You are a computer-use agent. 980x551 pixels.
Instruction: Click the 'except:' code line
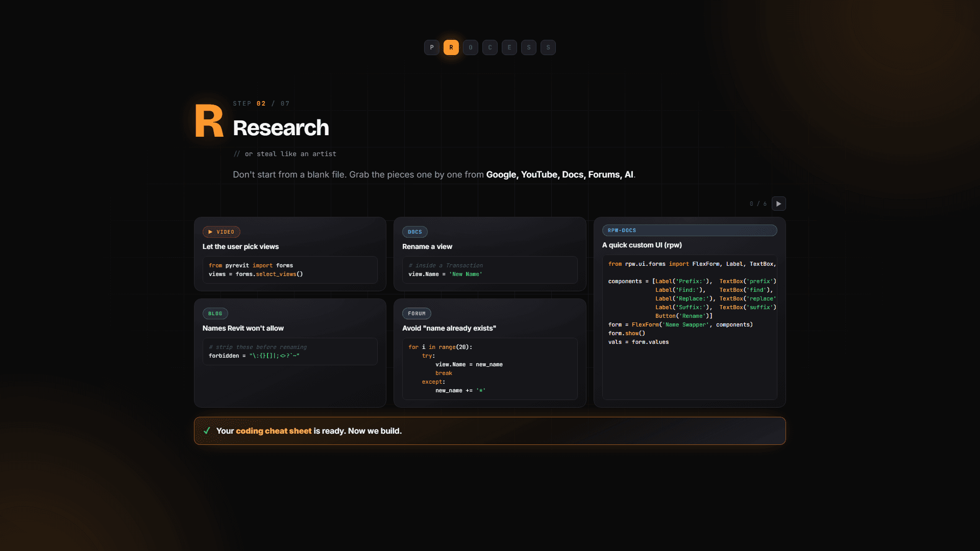tap(433, 382)
